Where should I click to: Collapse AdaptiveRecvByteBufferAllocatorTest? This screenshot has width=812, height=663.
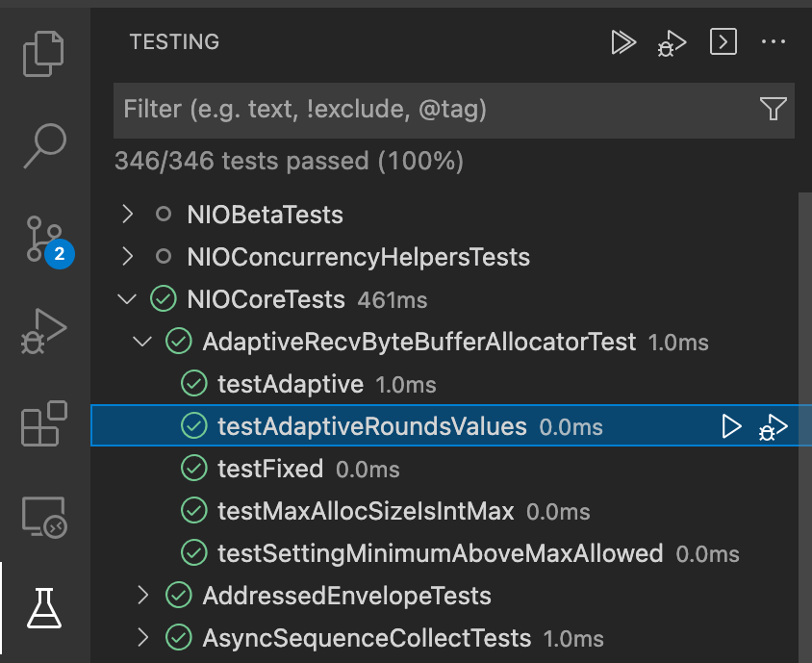pyautogui.click(x=142, y=342)
